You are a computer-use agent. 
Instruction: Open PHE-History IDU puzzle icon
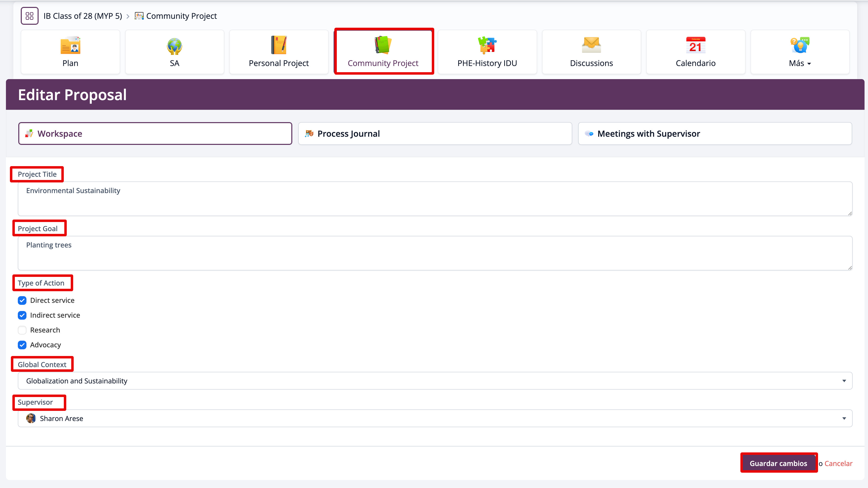click(487, 45)
